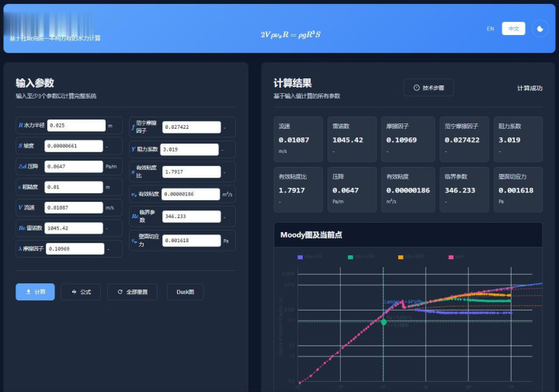Screen dimensions: 559x392
Task: Select the 中文 language option
Action: click(513, 29)
